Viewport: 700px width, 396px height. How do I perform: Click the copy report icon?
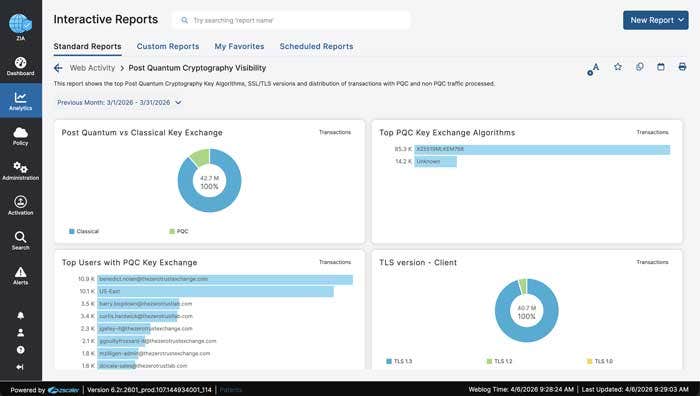click(x=640, y=67)
